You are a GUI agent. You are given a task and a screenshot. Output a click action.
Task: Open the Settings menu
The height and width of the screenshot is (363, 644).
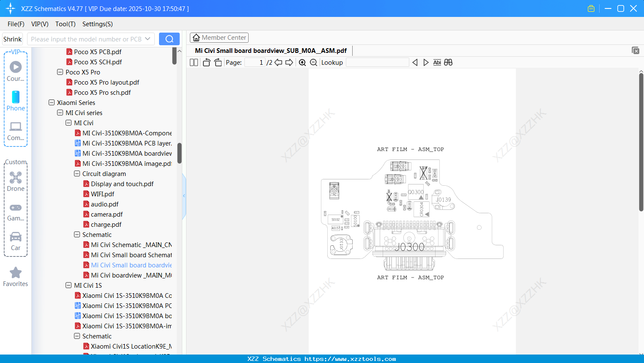pyautogui.click(x=97, y=24)
